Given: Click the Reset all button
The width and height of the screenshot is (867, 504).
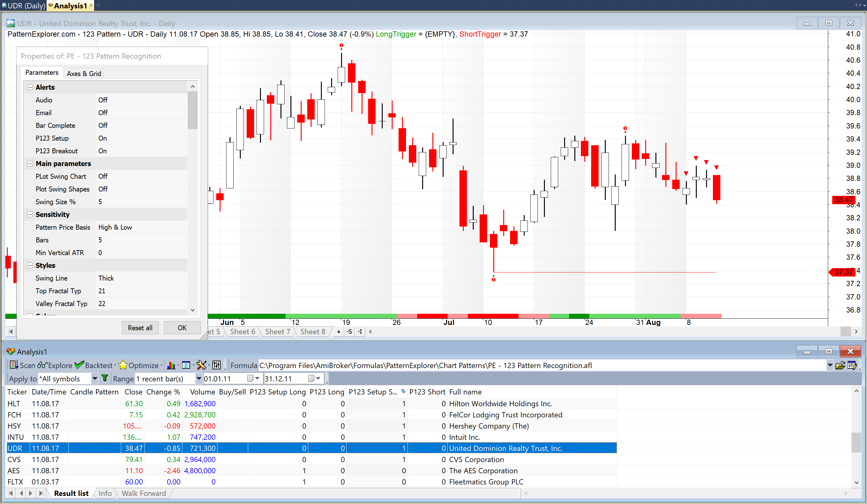Looking at the screenshot, I should point(140,328).
